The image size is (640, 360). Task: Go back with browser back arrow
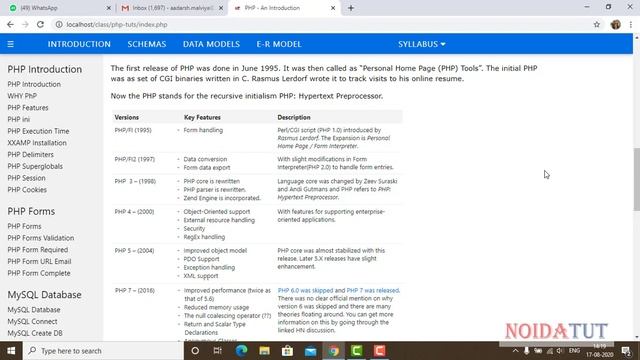click(10, 24)
